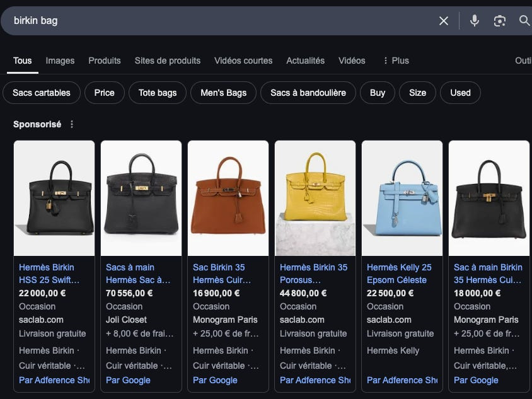Select the Used filter chip
This screenshot has height=399, width=532.
point(460,93)
